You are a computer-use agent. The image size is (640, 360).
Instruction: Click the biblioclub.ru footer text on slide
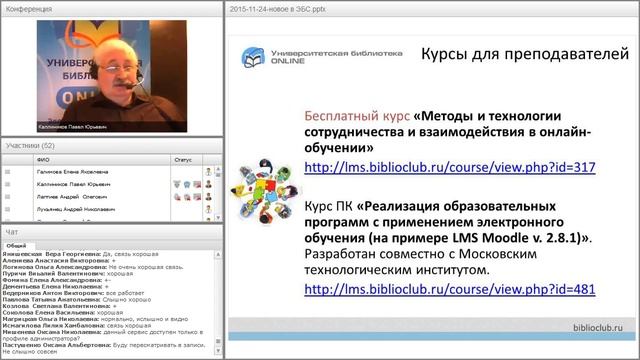598,327
